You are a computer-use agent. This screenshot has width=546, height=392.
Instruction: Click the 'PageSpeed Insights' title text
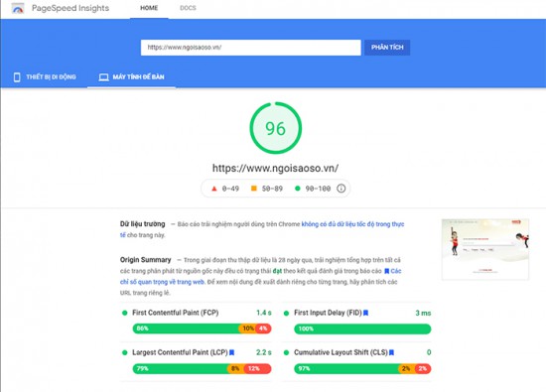[x=70, y=8]
